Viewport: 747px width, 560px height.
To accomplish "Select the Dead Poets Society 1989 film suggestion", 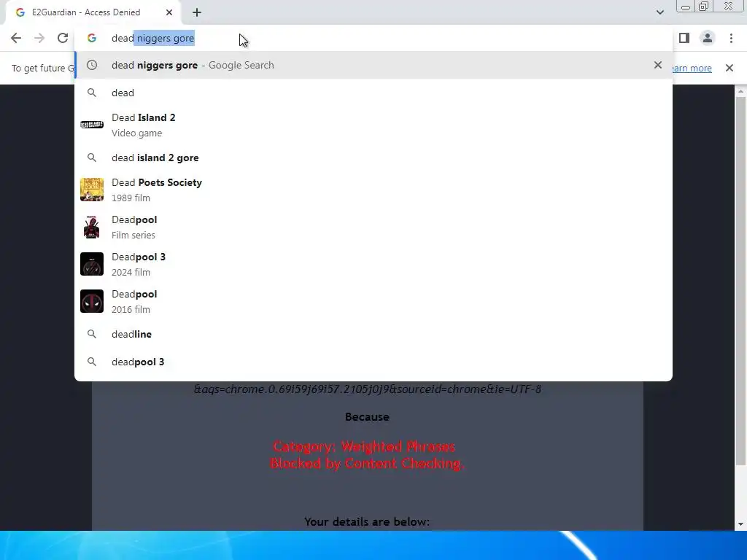I will (x=373, y=190).
